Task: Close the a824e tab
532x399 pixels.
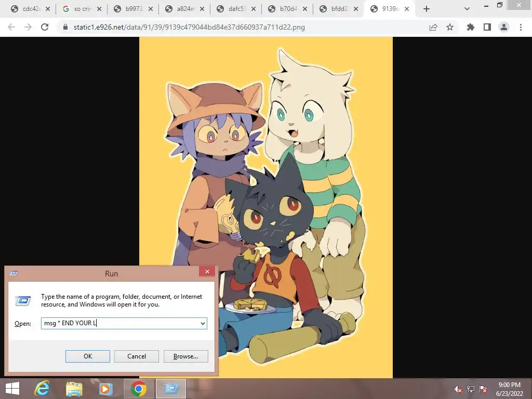Action: 202,9
